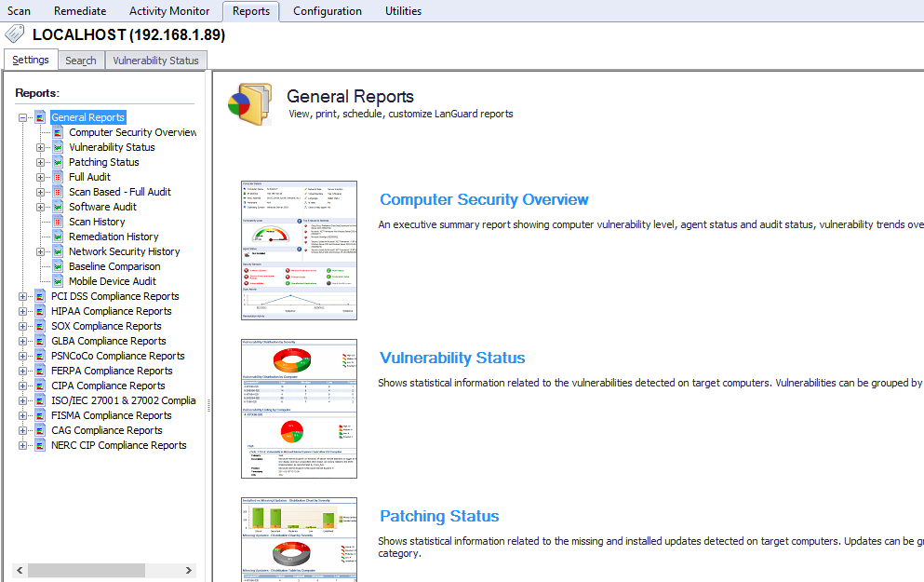
Task: Expand the Scan Based - Full Audit node
Action: [40, 192]
